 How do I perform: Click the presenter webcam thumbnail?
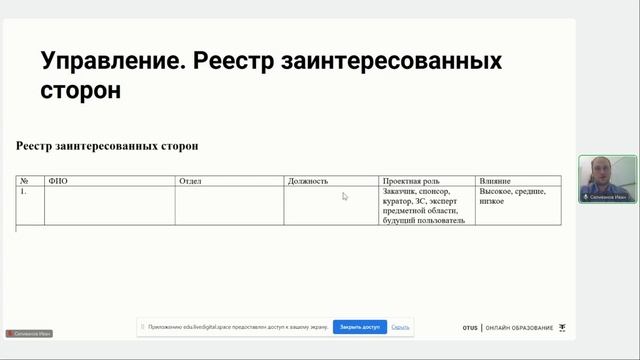pyautogui.click(x=608, y=179)
